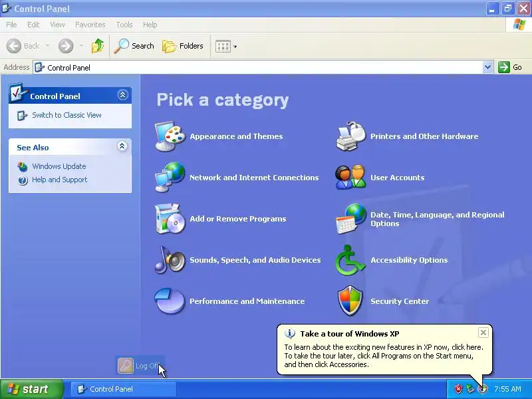Viewport: 532px width, 399px height.
Task: Open the Help menu
Action: click(x=150, y=25)
